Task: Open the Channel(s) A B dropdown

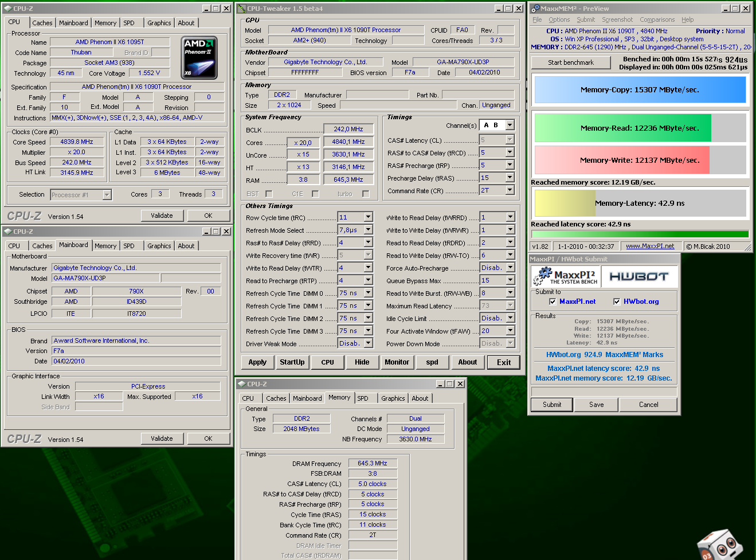Action: [510, 125]
